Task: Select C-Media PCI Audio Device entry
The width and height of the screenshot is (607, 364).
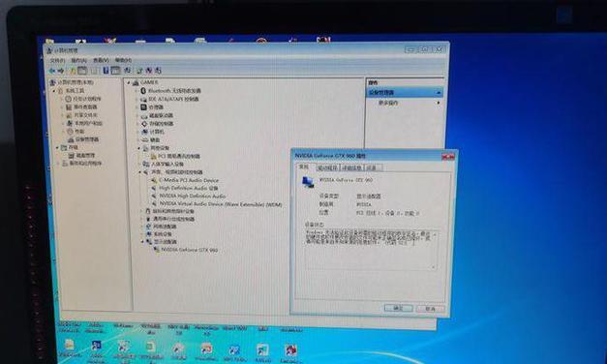Action: pyautogui.click(x=189, y=180)
